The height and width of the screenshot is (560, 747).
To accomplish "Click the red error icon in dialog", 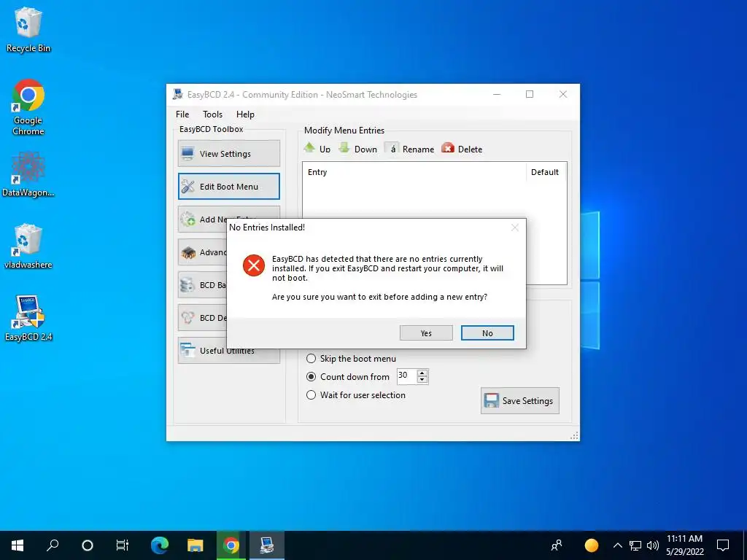I will point(254,265).
